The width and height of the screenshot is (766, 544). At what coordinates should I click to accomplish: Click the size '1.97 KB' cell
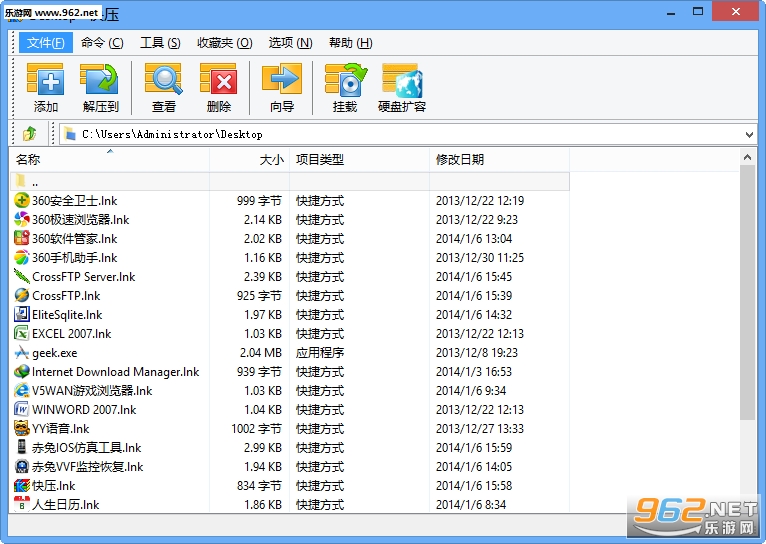tap(263, 315)
